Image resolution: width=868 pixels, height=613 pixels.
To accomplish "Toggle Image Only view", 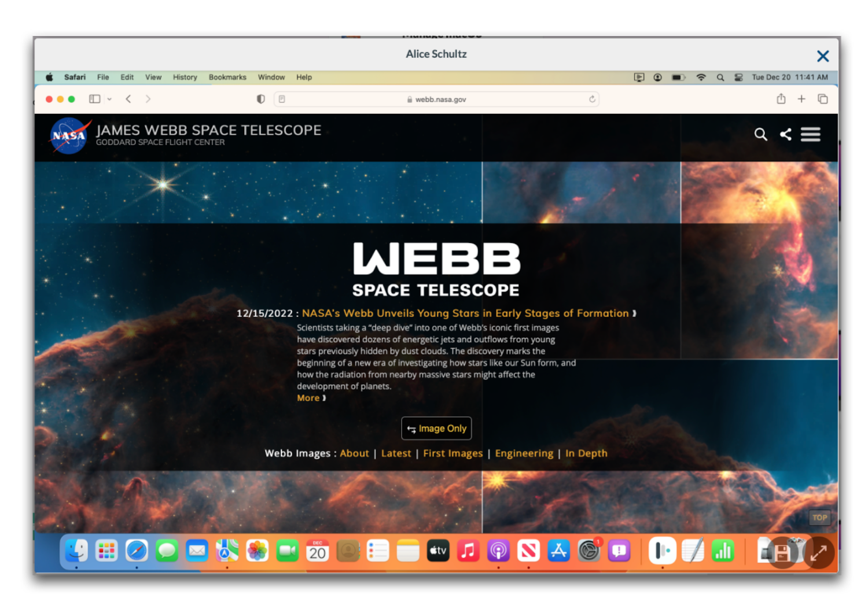I will [436, 429].
